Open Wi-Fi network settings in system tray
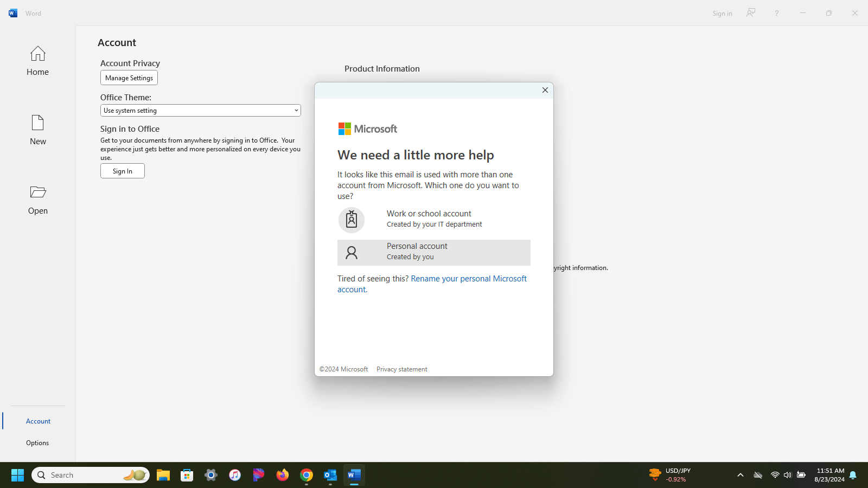The width and height of the screenshot is (868, 488). (775, 475)
